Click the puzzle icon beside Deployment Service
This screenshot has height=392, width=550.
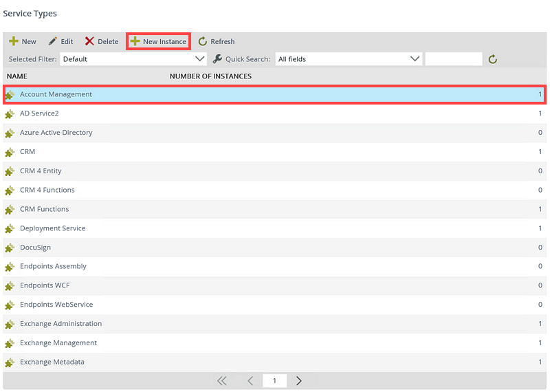click(x=10, y=229)
